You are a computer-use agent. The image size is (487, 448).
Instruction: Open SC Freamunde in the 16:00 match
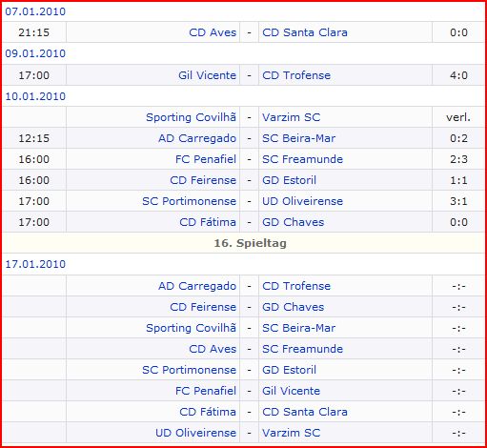click(302, 159)
